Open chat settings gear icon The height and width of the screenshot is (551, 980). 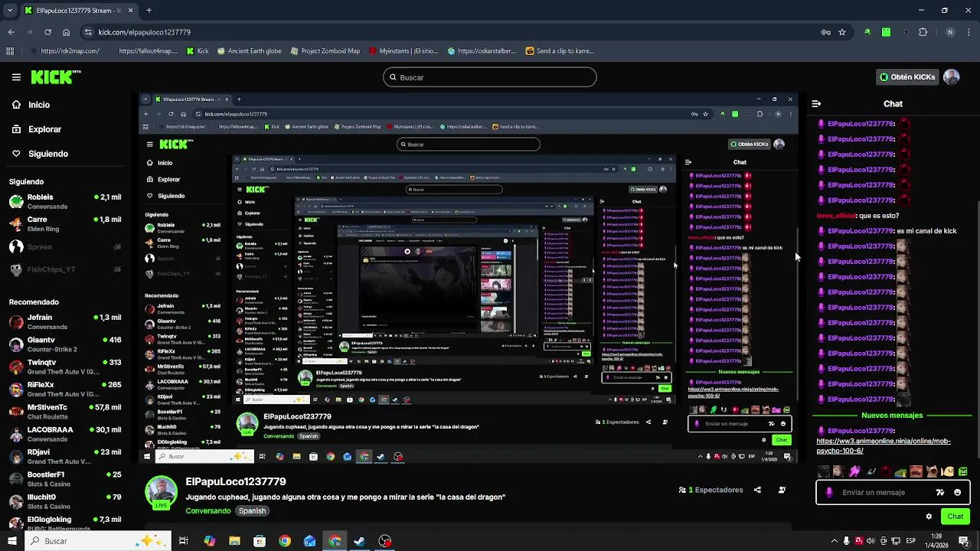929,517
